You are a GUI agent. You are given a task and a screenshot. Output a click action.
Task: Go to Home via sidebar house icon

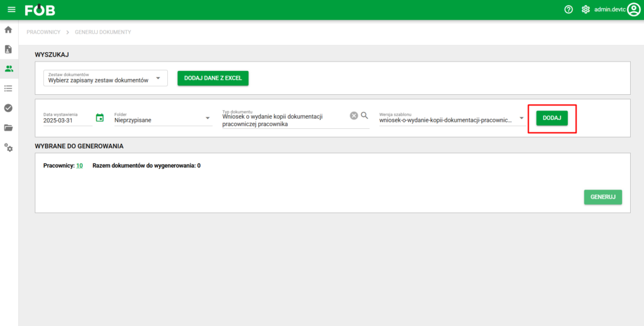pos(9,30)
